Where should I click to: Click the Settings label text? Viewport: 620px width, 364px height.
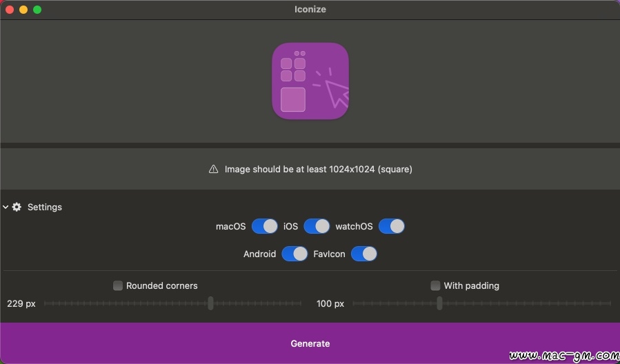coord(45,207)
